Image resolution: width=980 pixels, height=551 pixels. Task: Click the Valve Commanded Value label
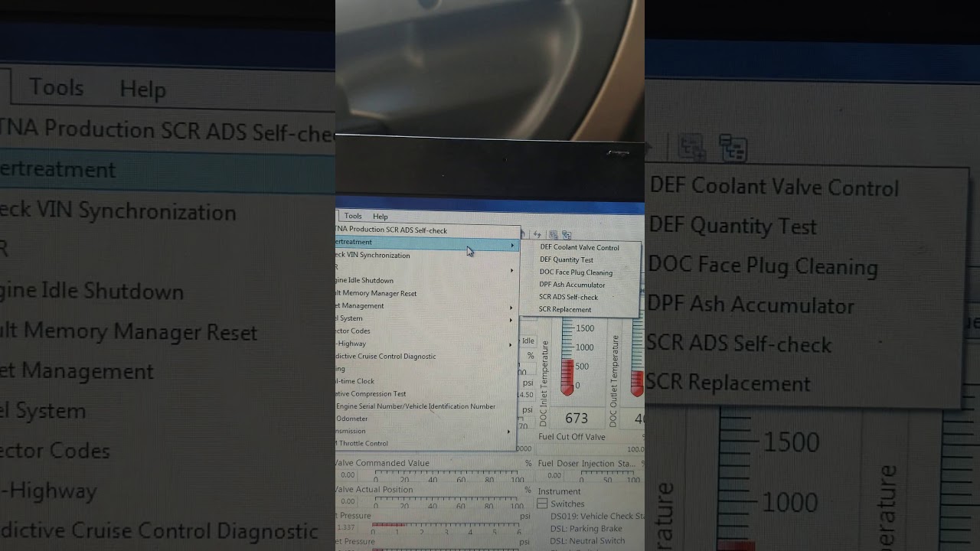click(x=382, y=463)
